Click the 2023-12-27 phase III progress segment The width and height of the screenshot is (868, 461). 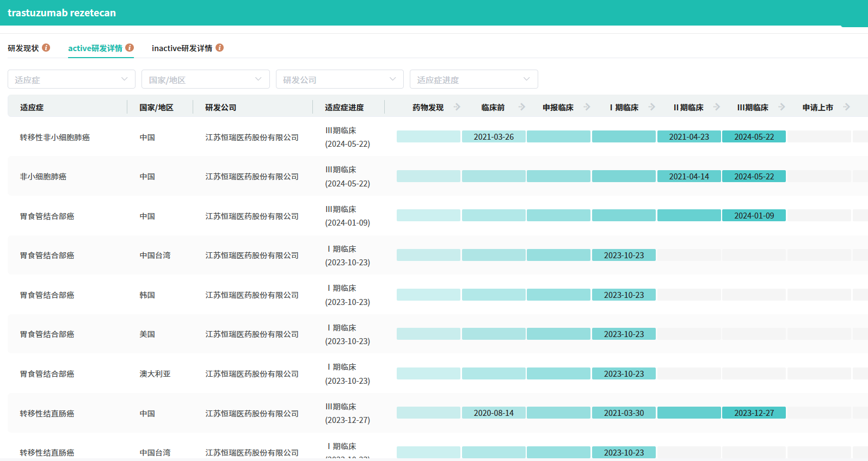coord(754,413)
